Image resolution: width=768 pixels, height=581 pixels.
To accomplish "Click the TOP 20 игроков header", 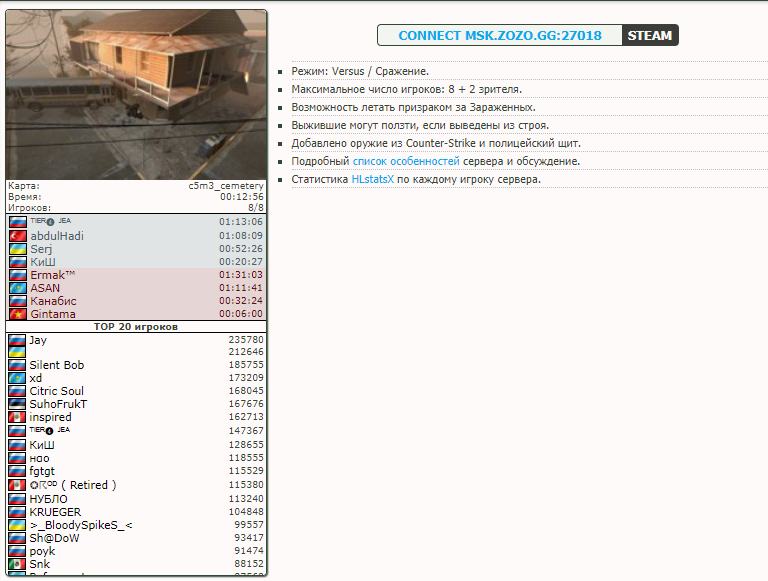I will (136, 327).
